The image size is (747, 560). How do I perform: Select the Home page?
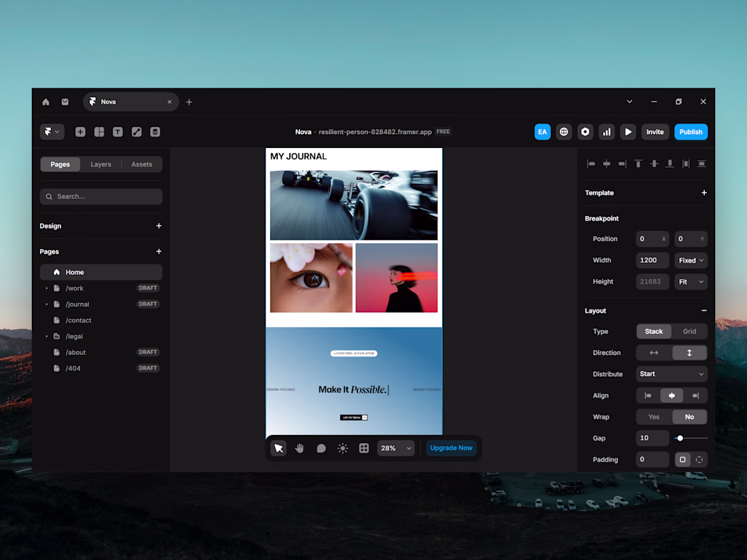point(101,272)
